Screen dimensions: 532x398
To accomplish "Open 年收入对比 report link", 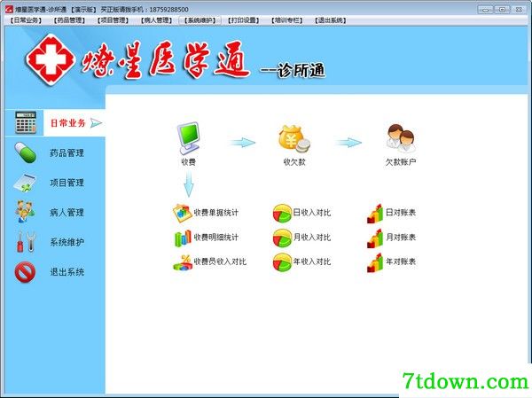I will pos(312,261).
